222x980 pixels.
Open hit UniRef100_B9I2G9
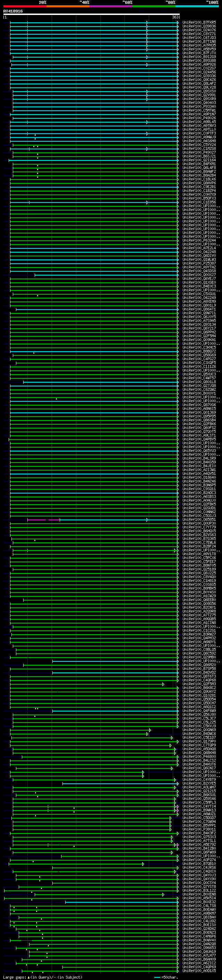(x=199, y=57)
